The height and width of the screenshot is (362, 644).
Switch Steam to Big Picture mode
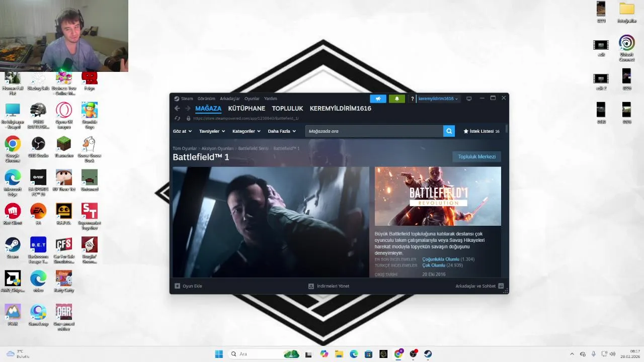(x=469, y=99)
